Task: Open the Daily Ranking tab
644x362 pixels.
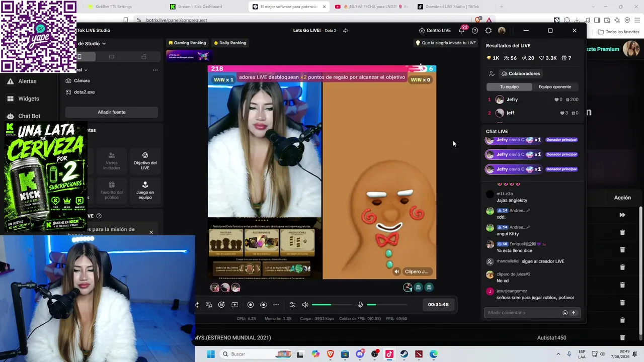Action: pos(230,43)
